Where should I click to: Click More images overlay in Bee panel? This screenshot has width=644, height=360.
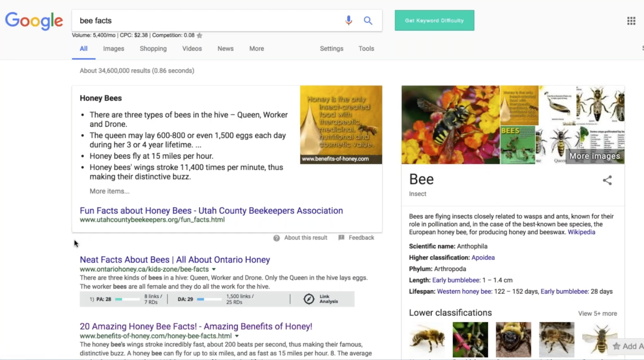pos(595,156)
